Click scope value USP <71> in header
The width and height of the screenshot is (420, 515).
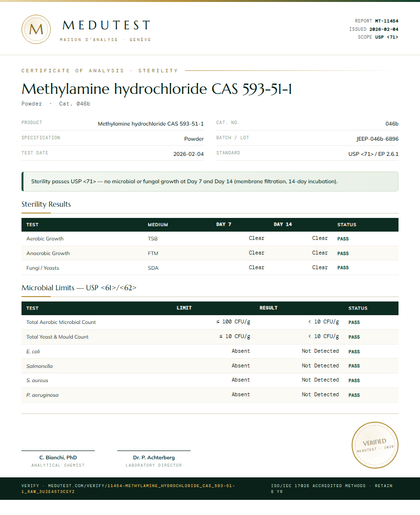pos(386,37)
